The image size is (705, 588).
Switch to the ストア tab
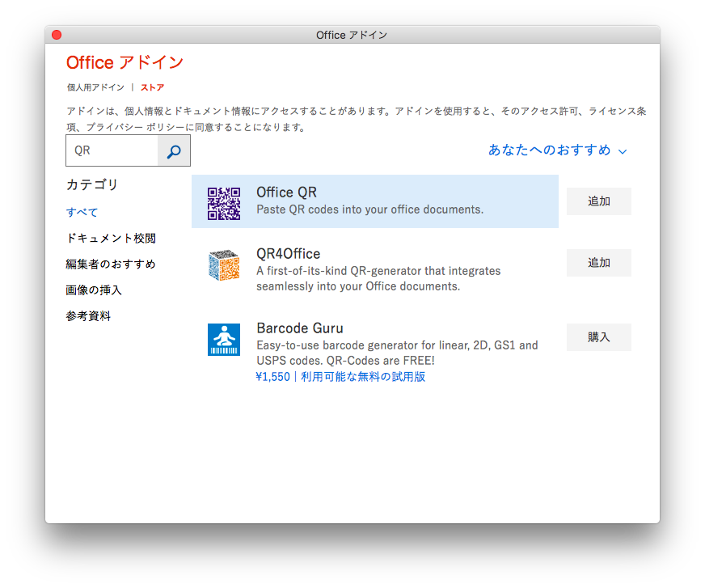[x=153, y=87]
